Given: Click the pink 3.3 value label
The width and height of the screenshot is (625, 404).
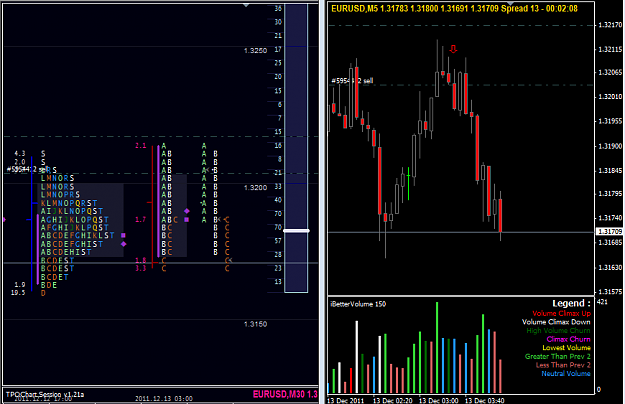Looking at the screenshot, I should pos(141,269).
